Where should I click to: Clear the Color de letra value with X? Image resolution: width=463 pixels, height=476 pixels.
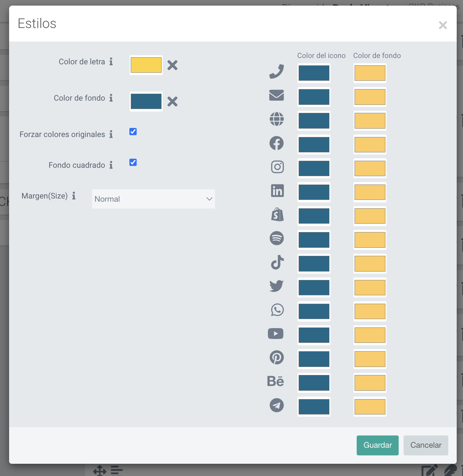(x=172, y=65)
